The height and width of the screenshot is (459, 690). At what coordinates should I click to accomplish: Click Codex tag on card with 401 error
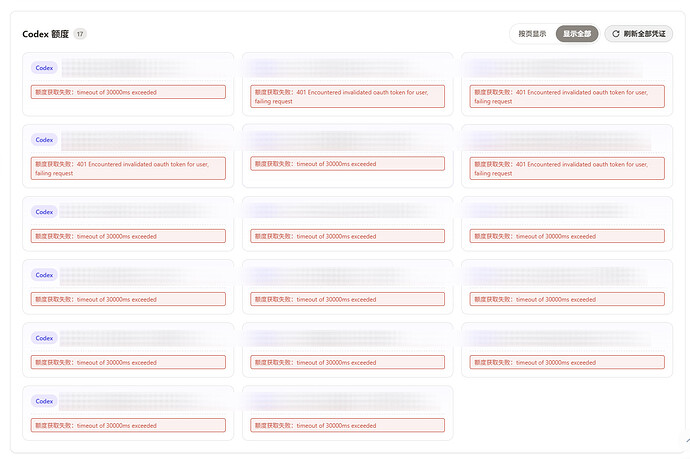pos(44,140)
